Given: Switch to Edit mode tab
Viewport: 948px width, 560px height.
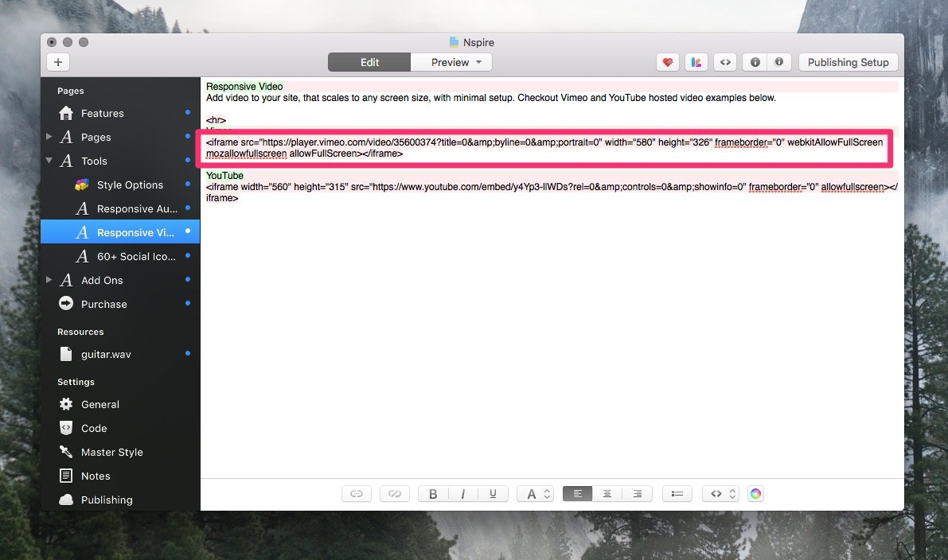Looking at the screenshot, I should [369, 62].
